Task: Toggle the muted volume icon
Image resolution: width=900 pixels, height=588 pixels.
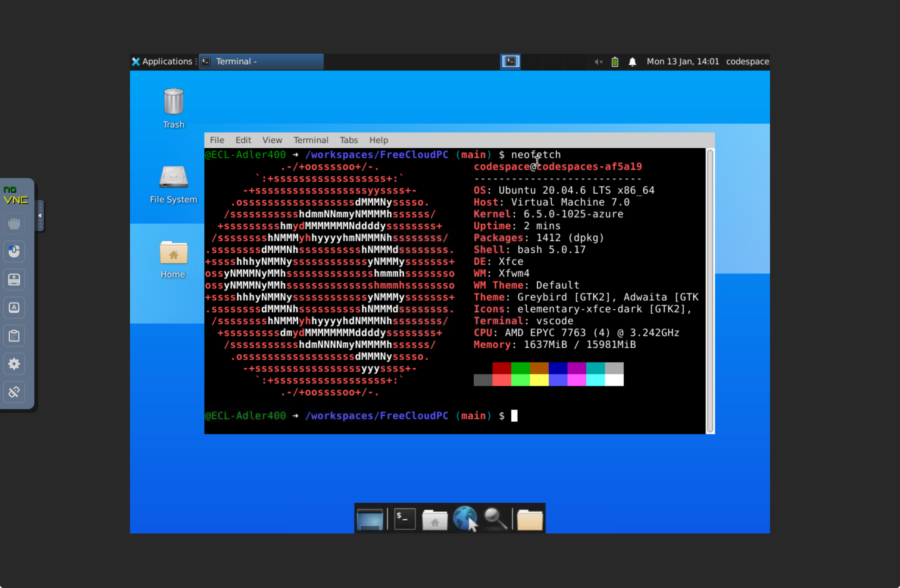Action: tap(598, 62)
